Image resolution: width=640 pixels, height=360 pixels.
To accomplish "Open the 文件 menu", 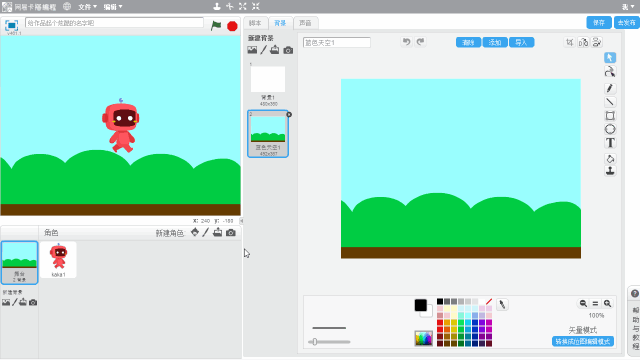I will click(87, 7).
